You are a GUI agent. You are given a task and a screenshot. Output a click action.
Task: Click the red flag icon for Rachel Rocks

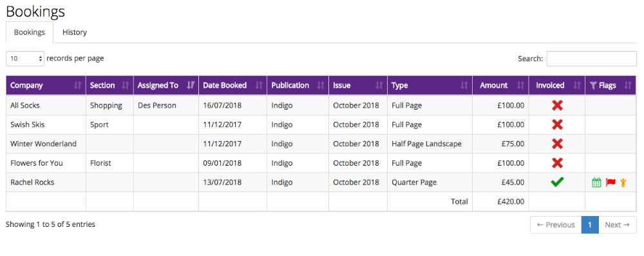611,182
